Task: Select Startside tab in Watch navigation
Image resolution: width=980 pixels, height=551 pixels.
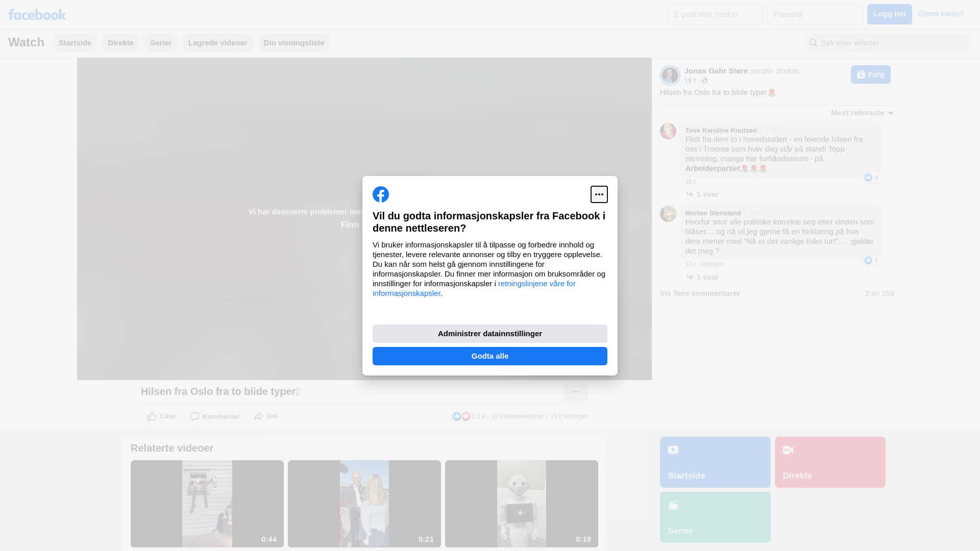Action: [75, 43]
